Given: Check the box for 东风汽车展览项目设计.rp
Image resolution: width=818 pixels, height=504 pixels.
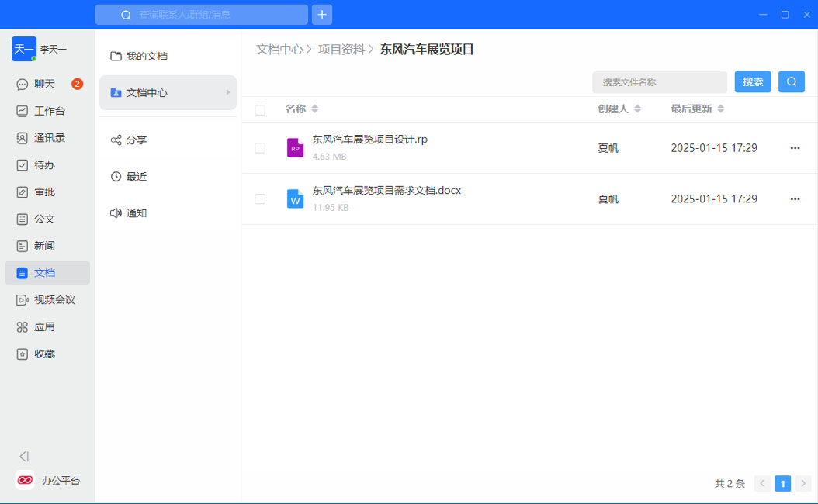Looking at the screenshot, I should click(x=260, y=148).
